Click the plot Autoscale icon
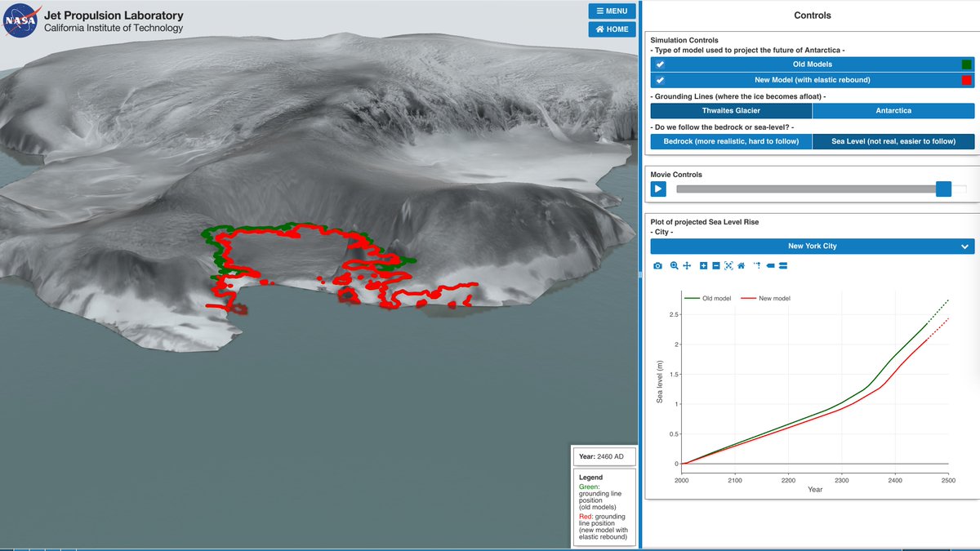This screenshot has width=980, height=551. tap(728, 266)
